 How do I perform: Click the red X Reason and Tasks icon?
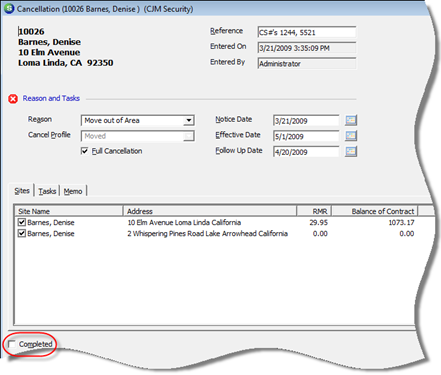click(x=13, y=99)
